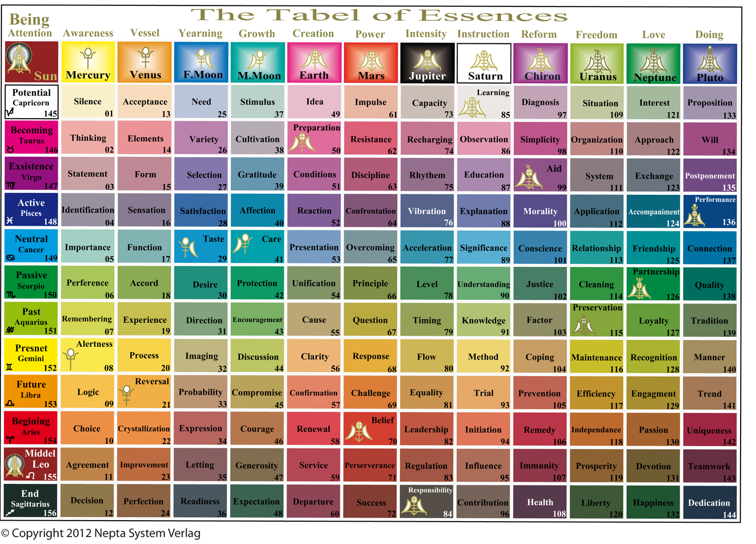Click the symbol in Performance 136 cell
Image resolution: width=756 pixels, height=544 pixels.
pos(694,216)
